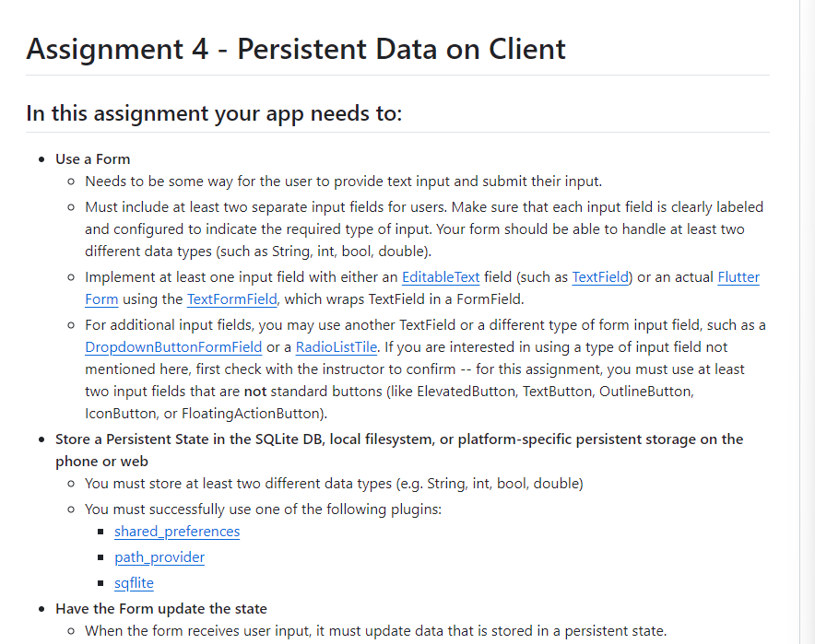Click the bold "Use a Form" bullet
The image size is (815, 644).
point(93,158)
